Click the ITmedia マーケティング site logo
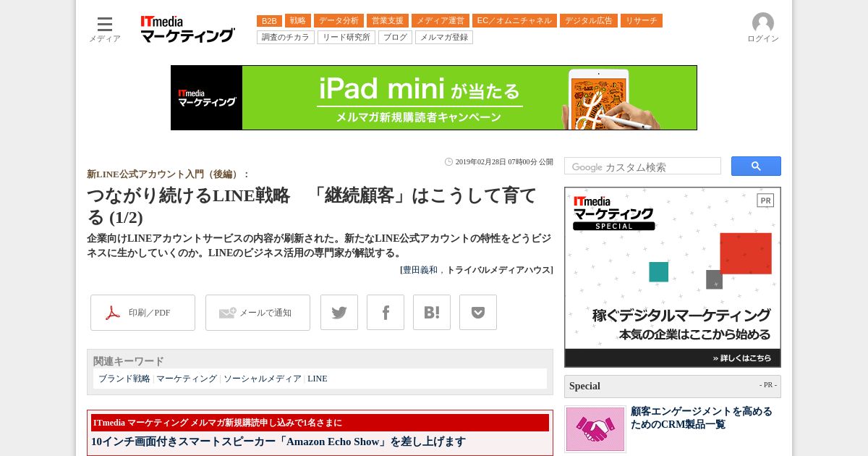 188,29
